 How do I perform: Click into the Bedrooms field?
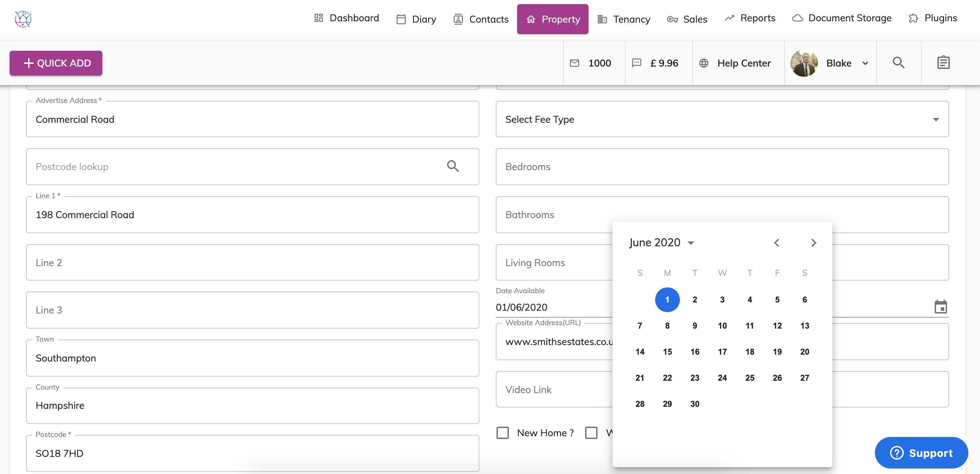(x=722, y=167)
